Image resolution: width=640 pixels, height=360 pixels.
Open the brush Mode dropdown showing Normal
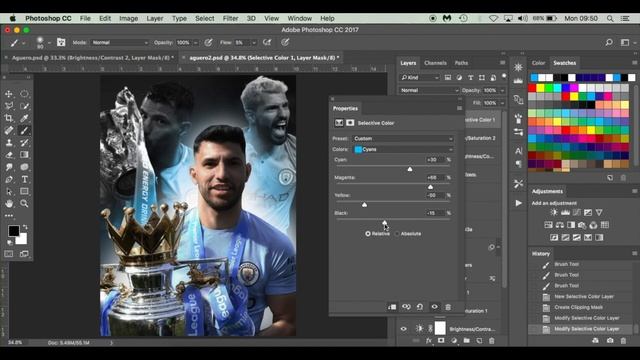pos(120,42)
